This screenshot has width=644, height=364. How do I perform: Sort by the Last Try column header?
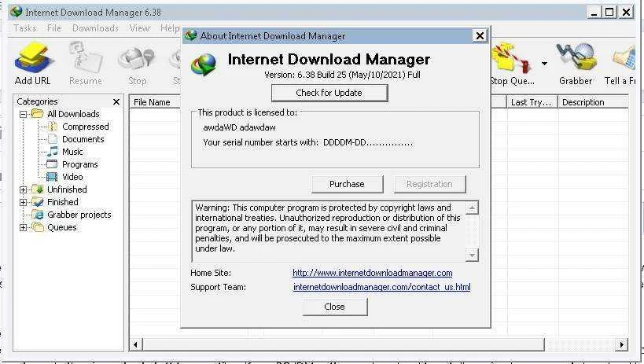(x=532, y=102)
